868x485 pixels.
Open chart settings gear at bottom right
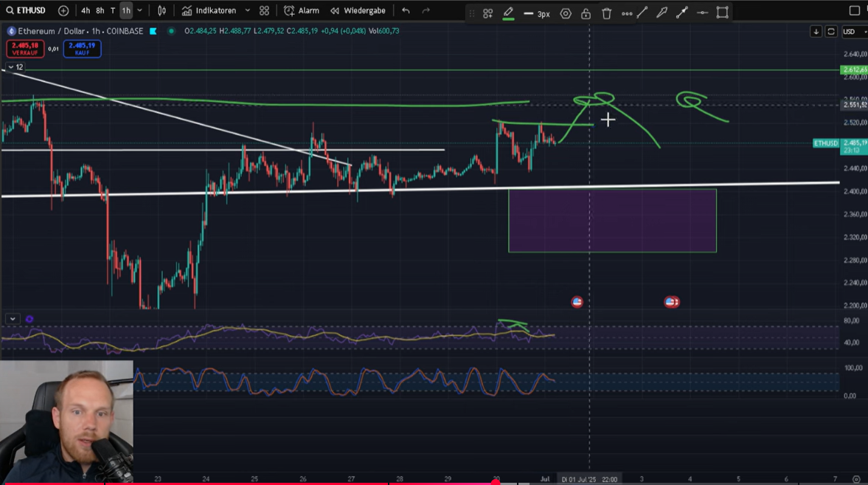(x=856, y=479)
